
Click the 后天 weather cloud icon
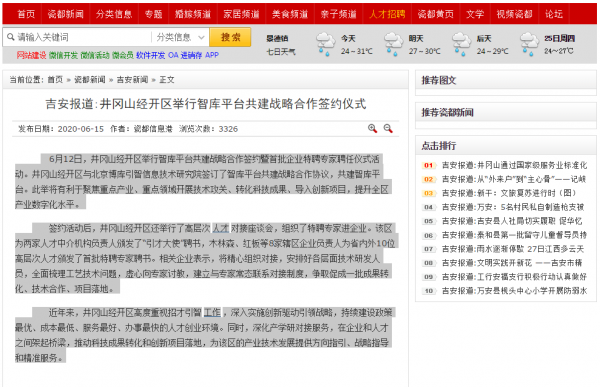click(x=461, y=44)
